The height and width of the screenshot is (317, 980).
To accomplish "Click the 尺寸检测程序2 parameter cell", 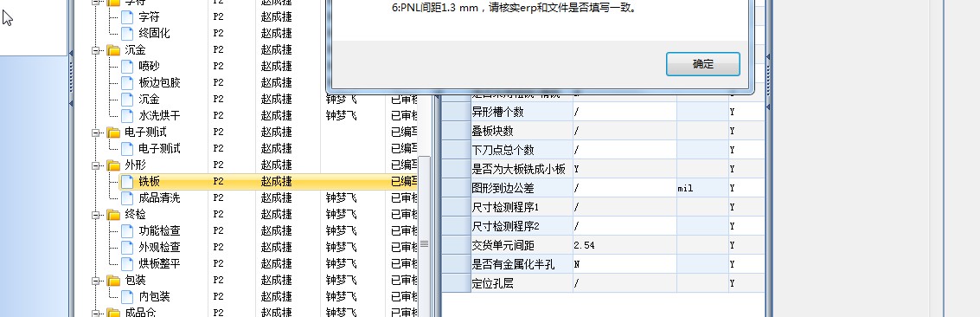I will (x=522, y=226).
